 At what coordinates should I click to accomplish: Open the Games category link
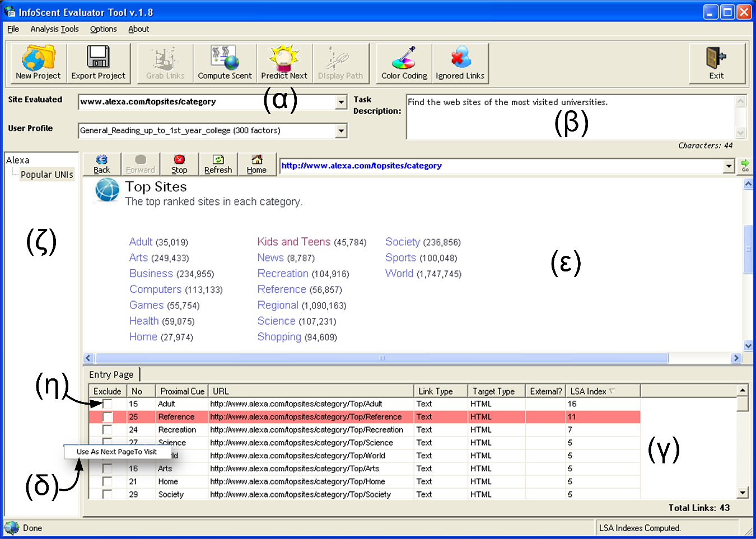pos(147,305)
